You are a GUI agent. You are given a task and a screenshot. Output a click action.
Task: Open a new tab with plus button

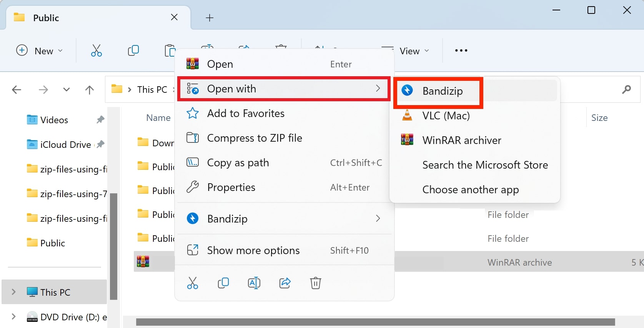[210, 18]
